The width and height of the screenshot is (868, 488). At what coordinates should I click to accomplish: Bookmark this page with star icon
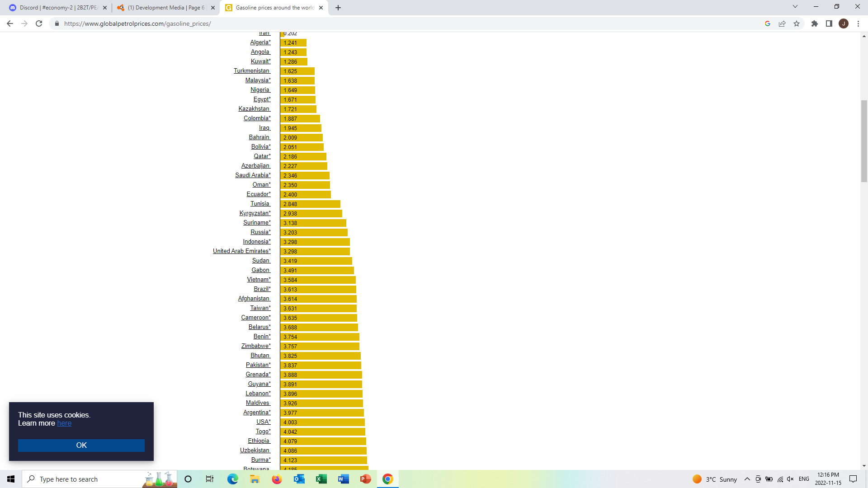797,23
